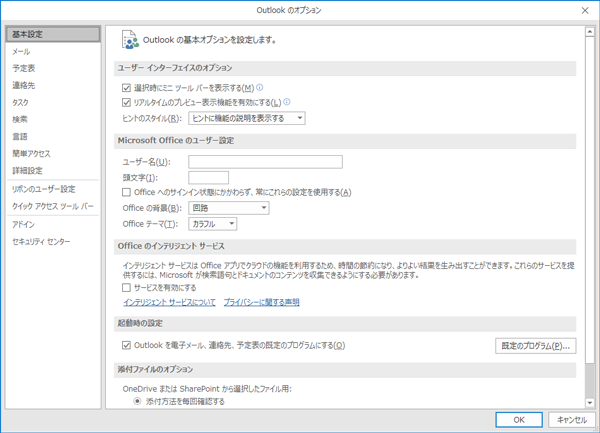This screenshot has height=433, width=600.
Task: Open the 言語 category
Action: coord(53,137)
